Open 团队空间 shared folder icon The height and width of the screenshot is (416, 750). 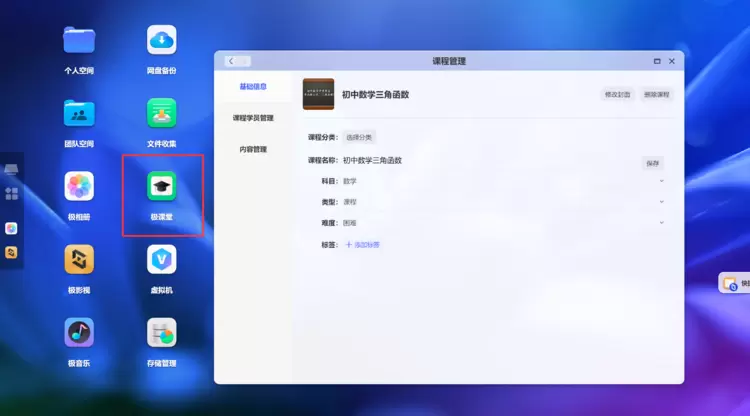coord(79,113)
